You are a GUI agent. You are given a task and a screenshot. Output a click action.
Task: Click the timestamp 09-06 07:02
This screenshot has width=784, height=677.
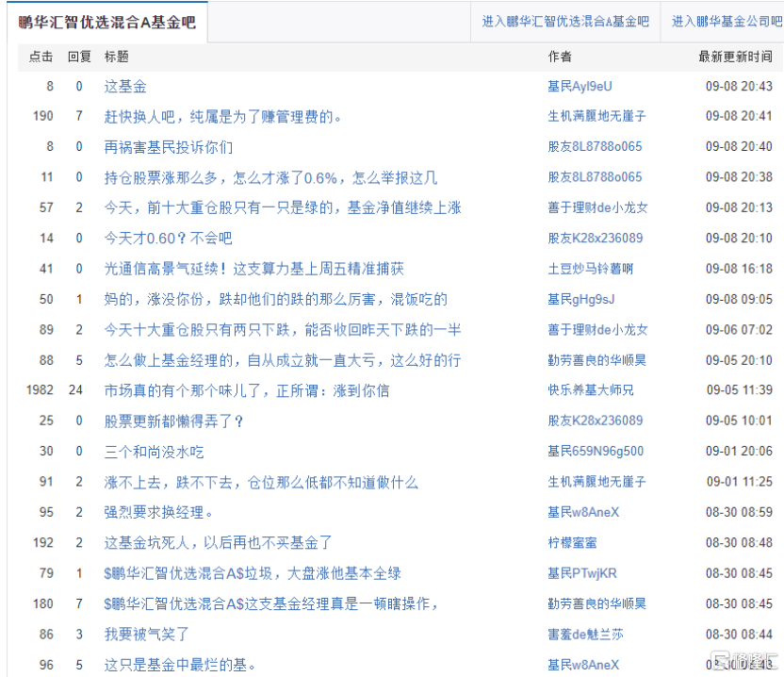click(x=739, y=330)
